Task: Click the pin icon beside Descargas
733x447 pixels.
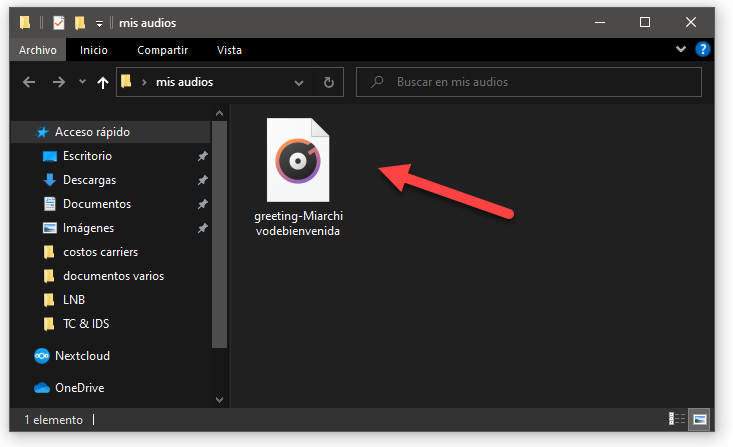Action: click(202, 180)
